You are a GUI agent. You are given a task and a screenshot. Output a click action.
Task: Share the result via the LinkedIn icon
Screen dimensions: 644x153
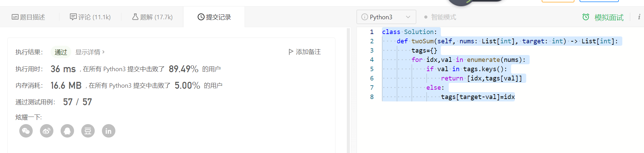(108, 131)
